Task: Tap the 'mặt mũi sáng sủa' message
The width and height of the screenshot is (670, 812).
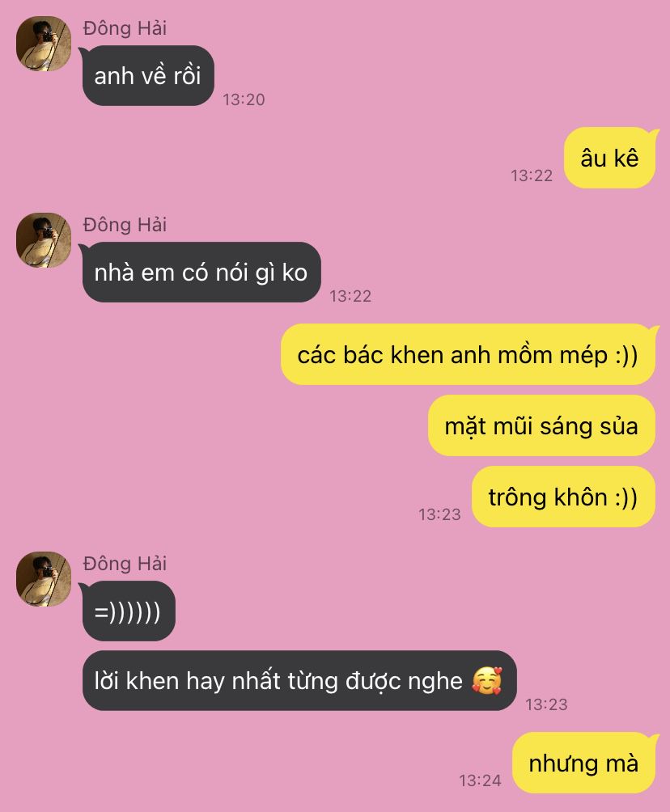Action: tap(541, 425)
